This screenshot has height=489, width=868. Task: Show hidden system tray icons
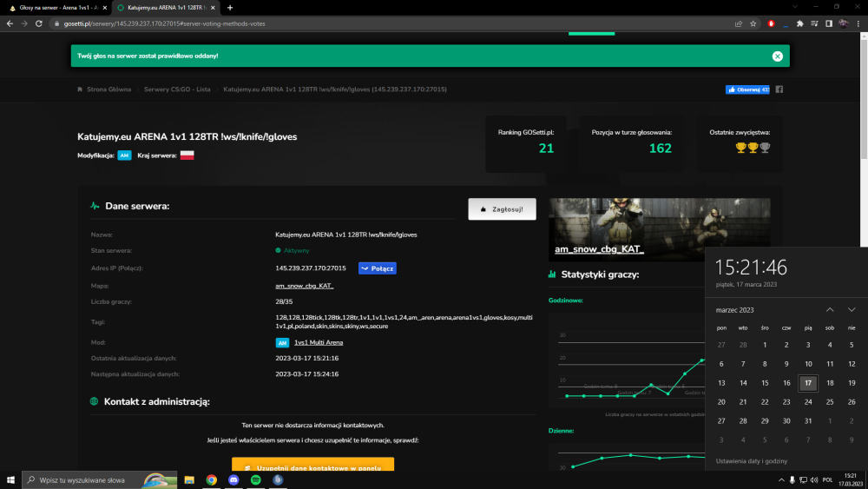click(781, 480)
